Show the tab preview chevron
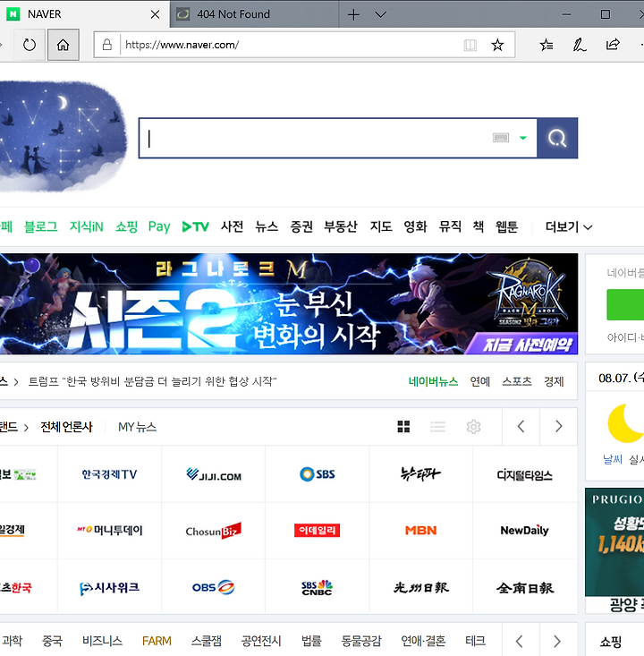This screenshot has height=656, width=644. tap(380, 14)
